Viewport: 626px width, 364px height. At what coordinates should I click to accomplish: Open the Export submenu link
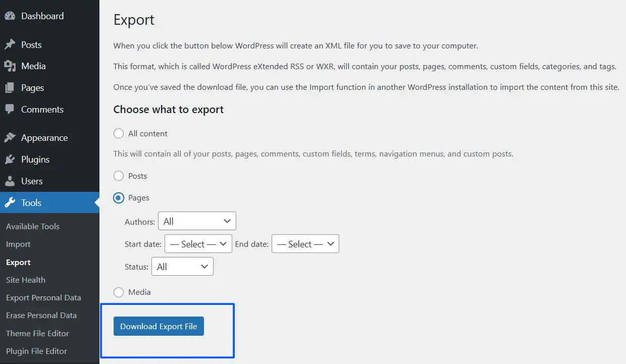[x=18, y=263]
